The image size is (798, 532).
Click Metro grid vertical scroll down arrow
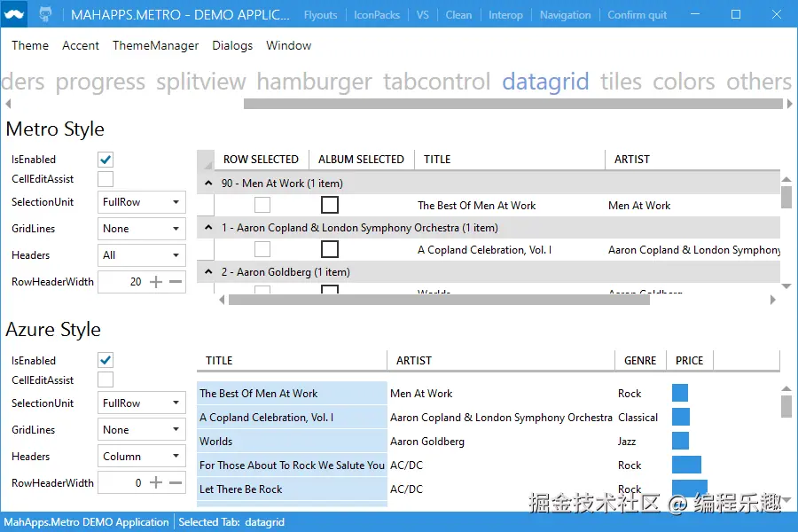point(786,286)
